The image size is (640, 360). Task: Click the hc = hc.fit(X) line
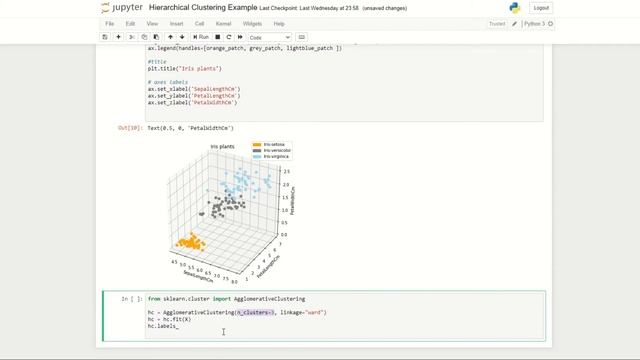pos(169,319)
